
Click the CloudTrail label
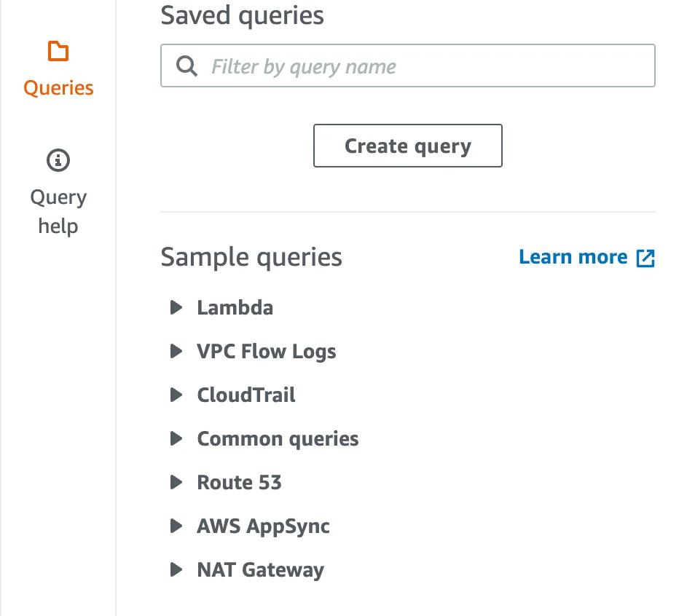[246, 395]
